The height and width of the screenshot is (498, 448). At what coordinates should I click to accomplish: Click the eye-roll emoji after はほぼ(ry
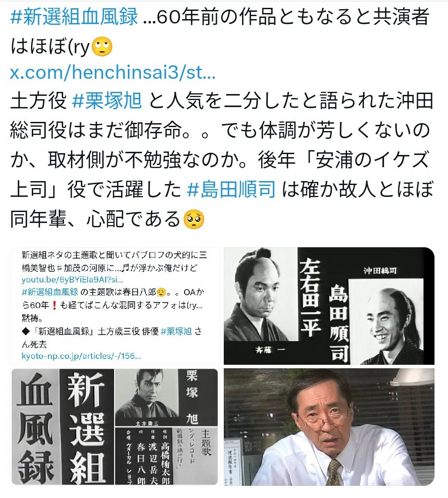[x=102, y=47]
